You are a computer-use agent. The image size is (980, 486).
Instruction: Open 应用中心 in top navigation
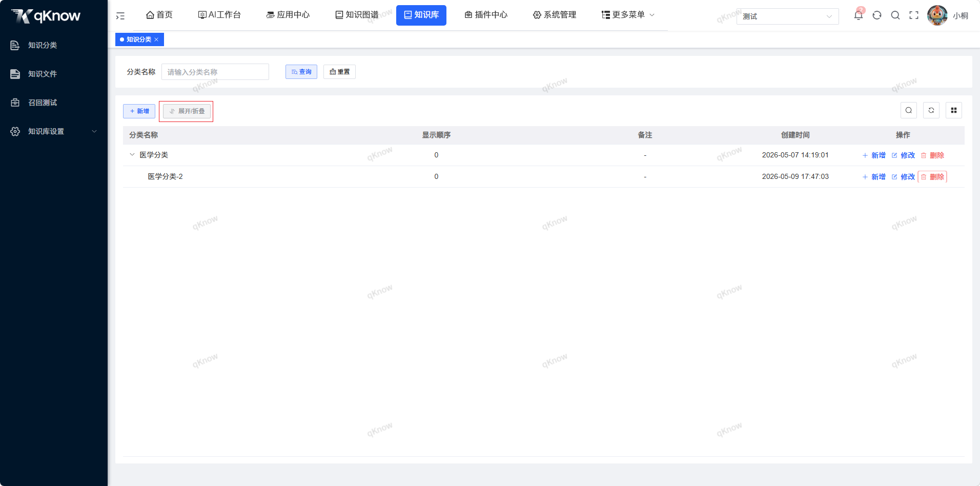(288, 15)
